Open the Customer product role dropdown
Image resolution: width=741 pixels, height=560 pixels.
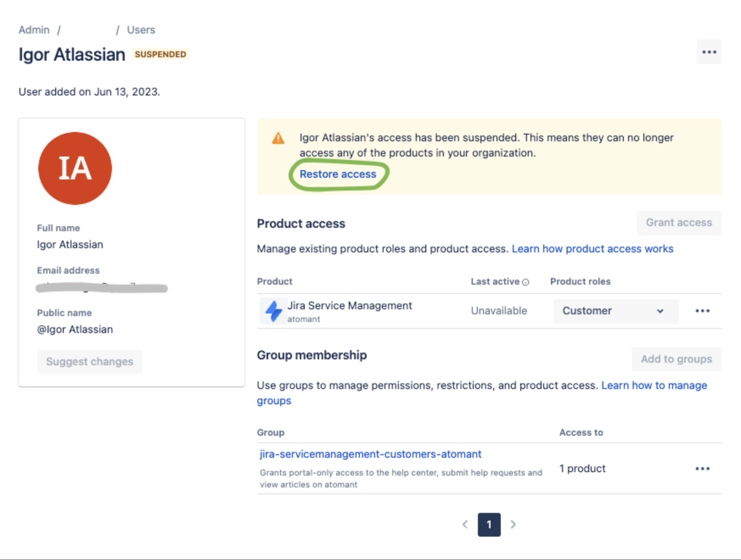[x=615, y=311]
